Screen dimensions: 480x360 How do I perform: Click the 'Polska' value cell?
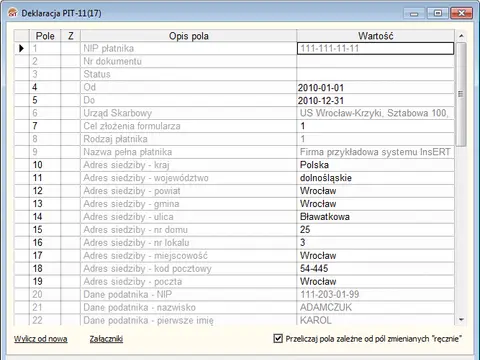375,165
